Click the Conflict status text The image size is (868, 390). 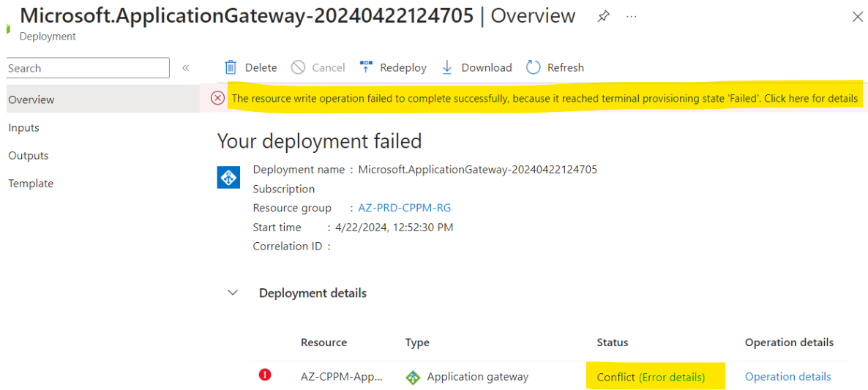coord(616,378)
